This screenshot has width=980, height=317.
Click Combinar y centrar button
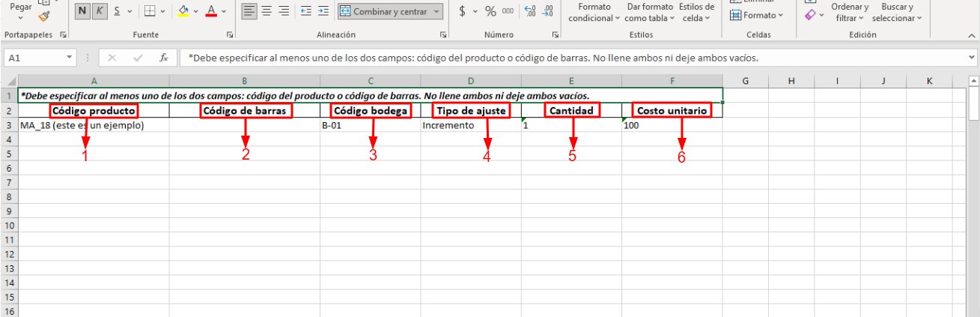click(383, 11)
